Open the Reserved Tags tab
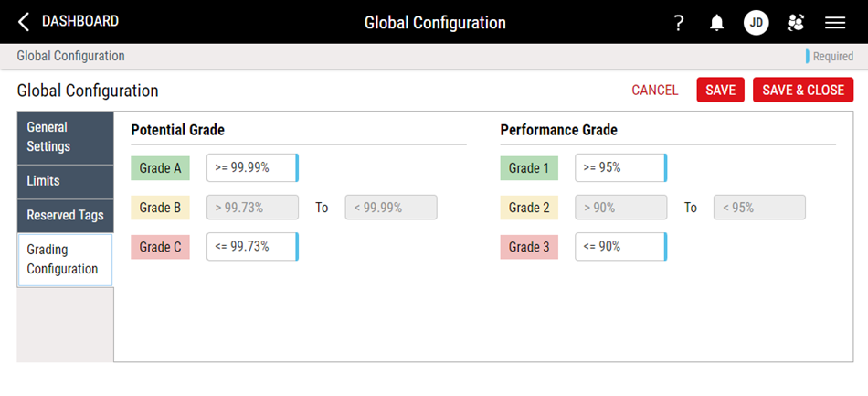This screenshot has width=868, height=396. (65, 216)
